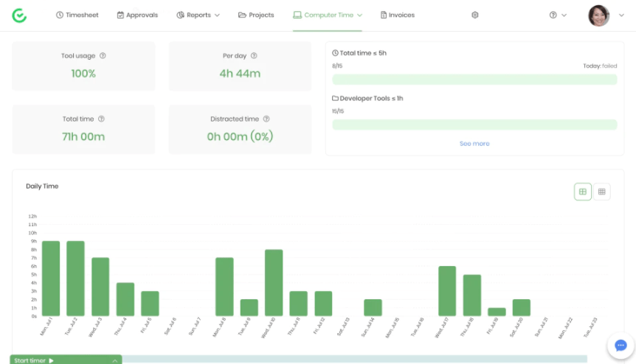Click the Tool usage help icon
The width and height of the screenshot is (636, 364).
pyautogui.click(x=103, y=56)
